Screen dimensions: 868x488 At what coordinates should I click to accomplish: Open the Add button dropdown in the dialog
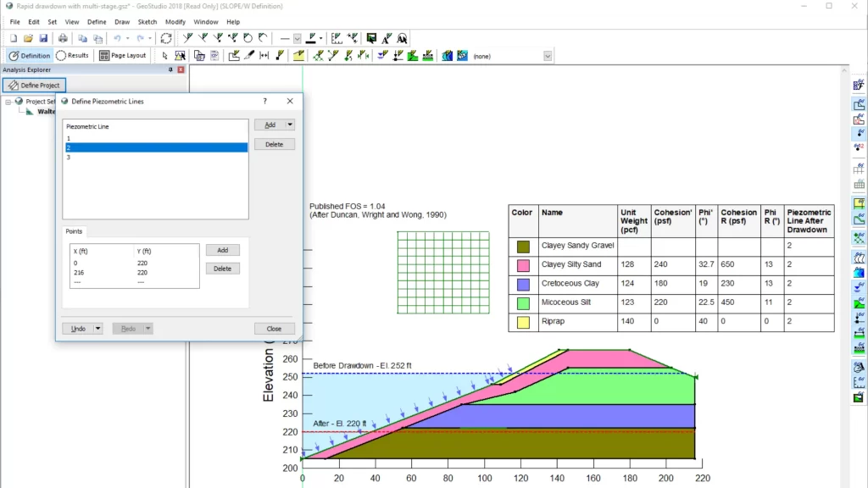(290, 125)
